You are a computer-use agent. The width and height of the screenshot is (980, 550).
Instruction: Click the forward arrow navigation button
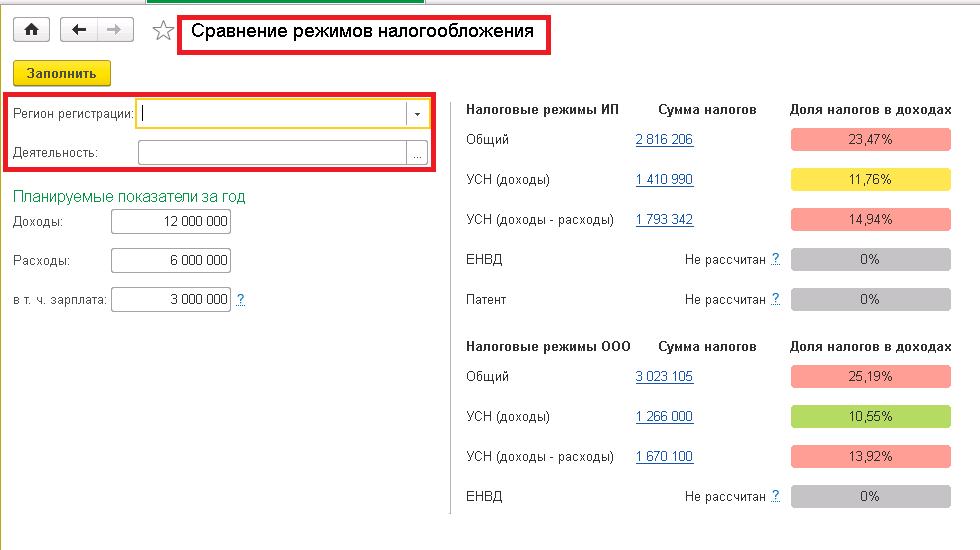coord(115,30)
